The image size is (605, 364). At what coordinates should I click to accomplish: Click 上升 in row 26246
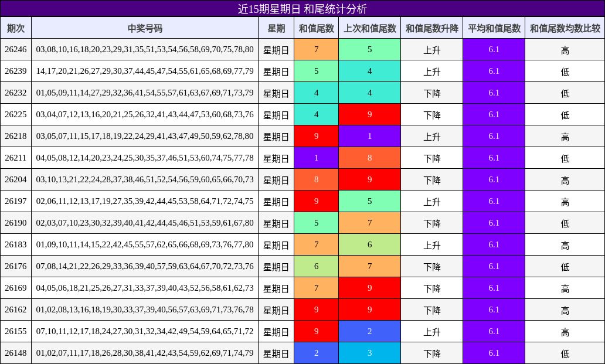tap(431, 50)
